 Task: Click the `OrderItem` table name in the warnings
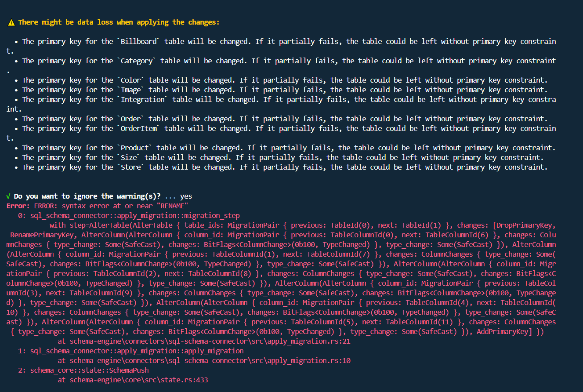coord(139,128)
